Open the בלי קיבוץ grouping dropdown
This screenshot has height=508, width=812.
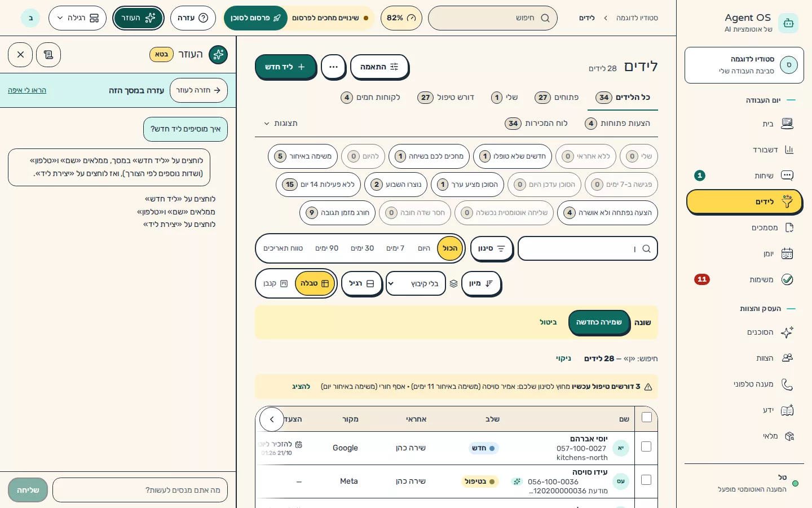coord(416,283)
